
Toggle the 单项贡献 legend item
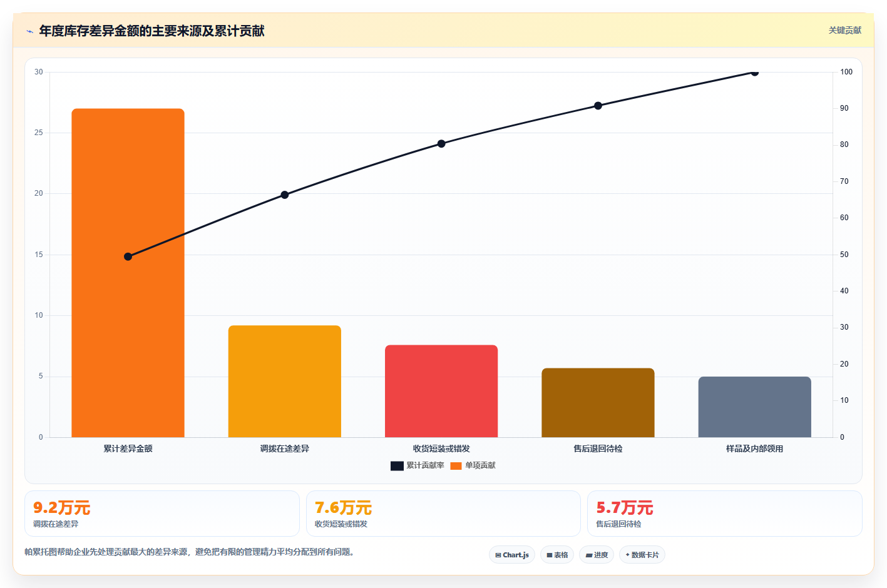click(473, 465)
